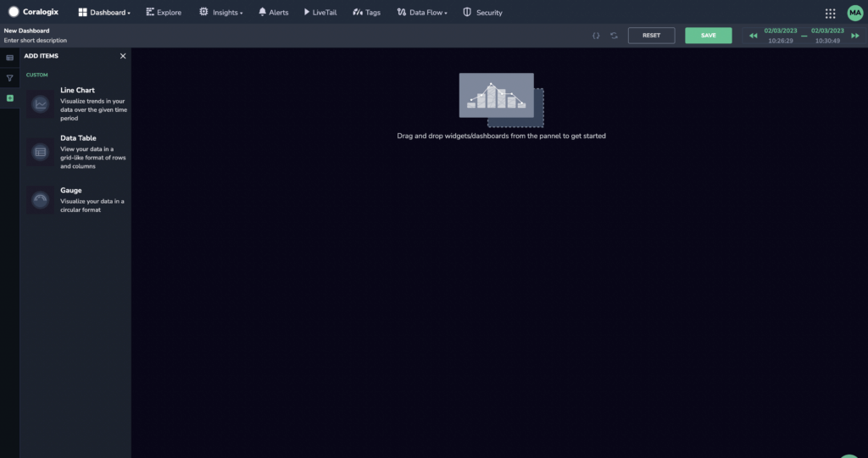868x458 pixels.
Task: Select the Line Chart icon
Action: 41,103
